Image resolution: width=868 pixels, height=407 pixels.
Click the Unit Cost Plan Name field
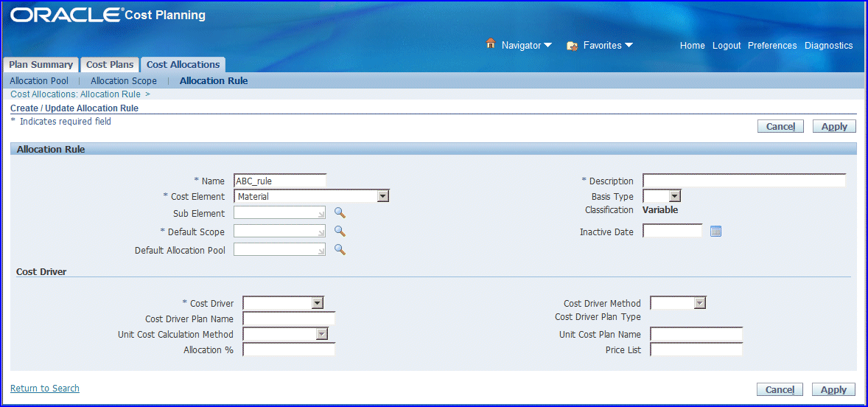[696, 334]
